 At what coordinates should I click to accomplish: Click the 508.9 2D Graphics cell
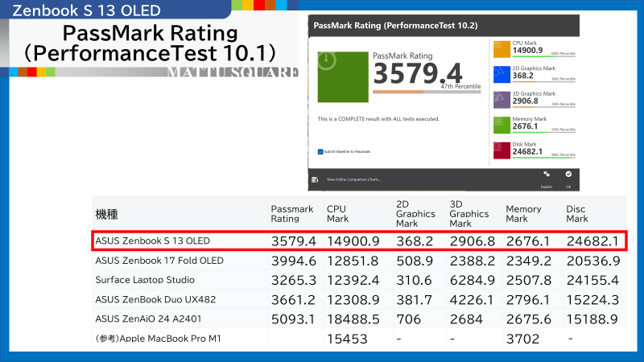click(x=415, y=261)
